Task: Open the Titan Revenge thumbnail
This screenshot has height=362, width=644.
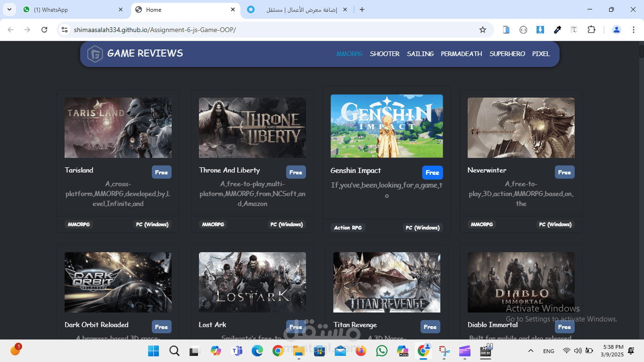Action: [387, 282]
